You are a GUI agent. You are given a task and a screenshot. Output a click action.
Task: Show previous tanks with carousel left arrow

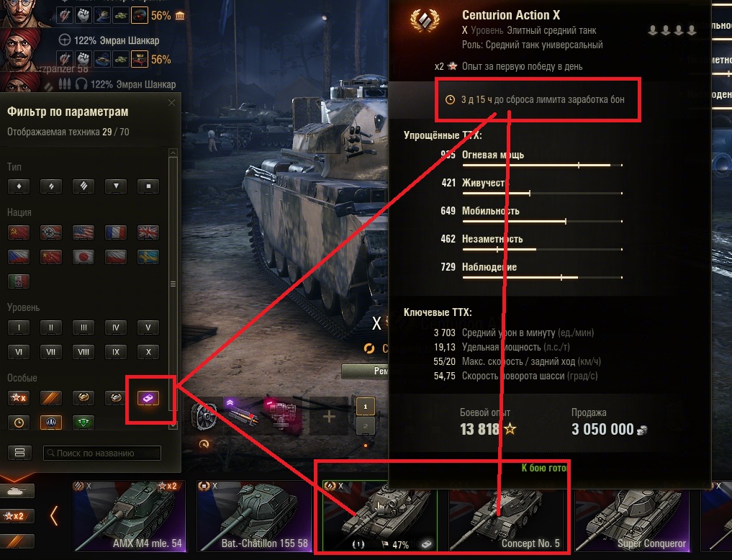click(54, 515)
